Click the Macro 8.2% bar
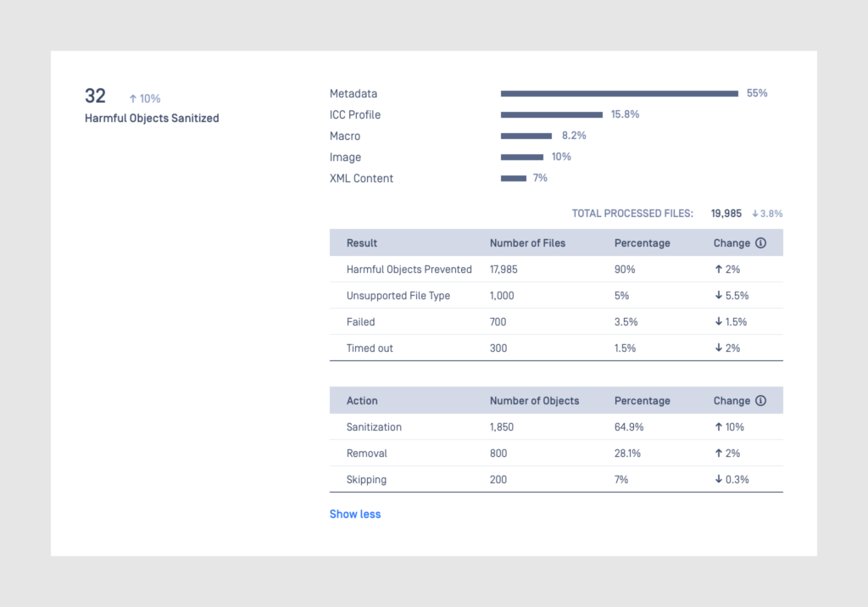Image resolution: width=868 pixels, height=607 pixels. [526, 136]
